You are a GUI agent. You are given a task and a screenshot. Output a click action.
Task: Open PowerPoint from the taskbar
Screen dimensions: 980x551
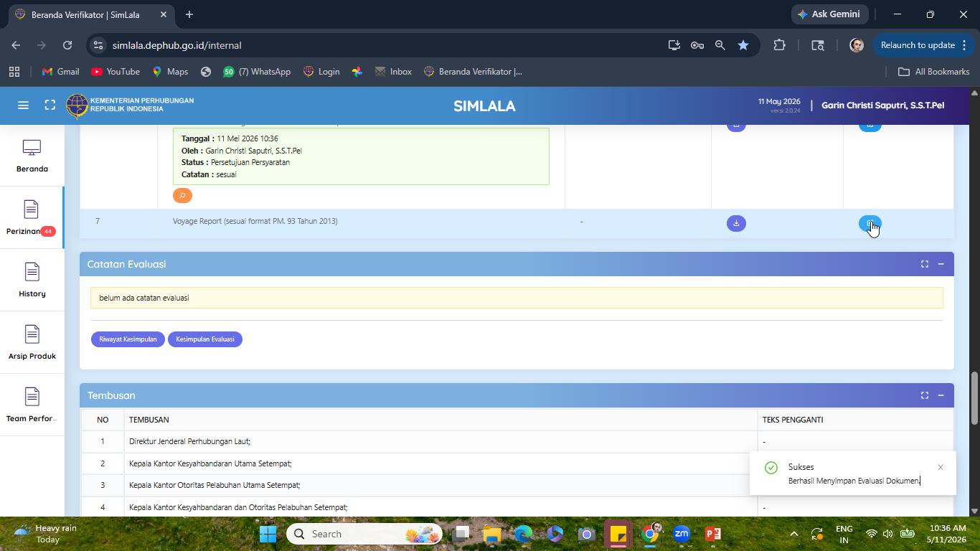pyautogui.click(x=712, y=534)
